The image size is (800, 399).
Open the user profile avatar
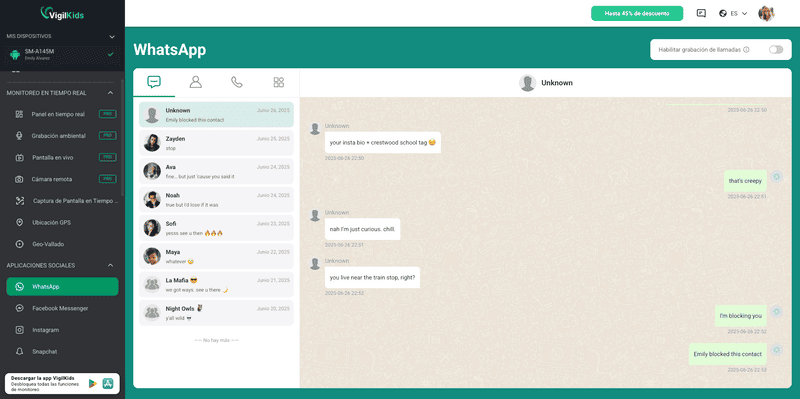766,13
